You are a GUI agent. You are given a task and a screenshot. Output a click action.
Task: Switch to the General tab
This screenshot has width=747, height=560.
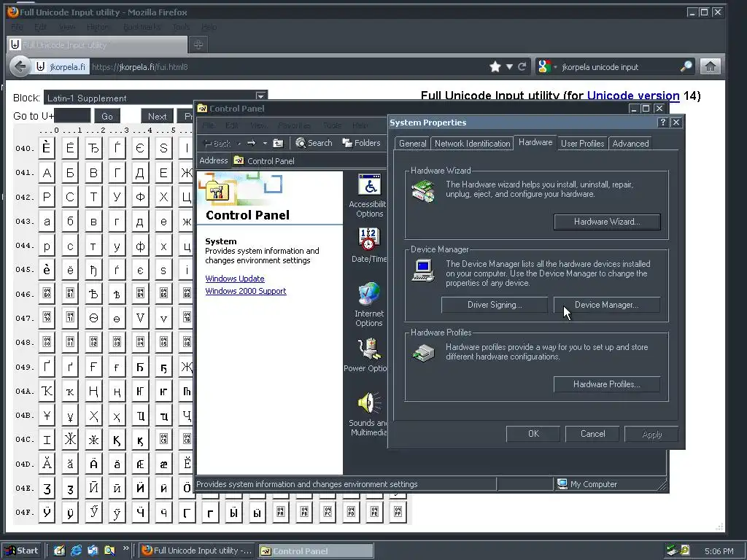coord(413,144)
